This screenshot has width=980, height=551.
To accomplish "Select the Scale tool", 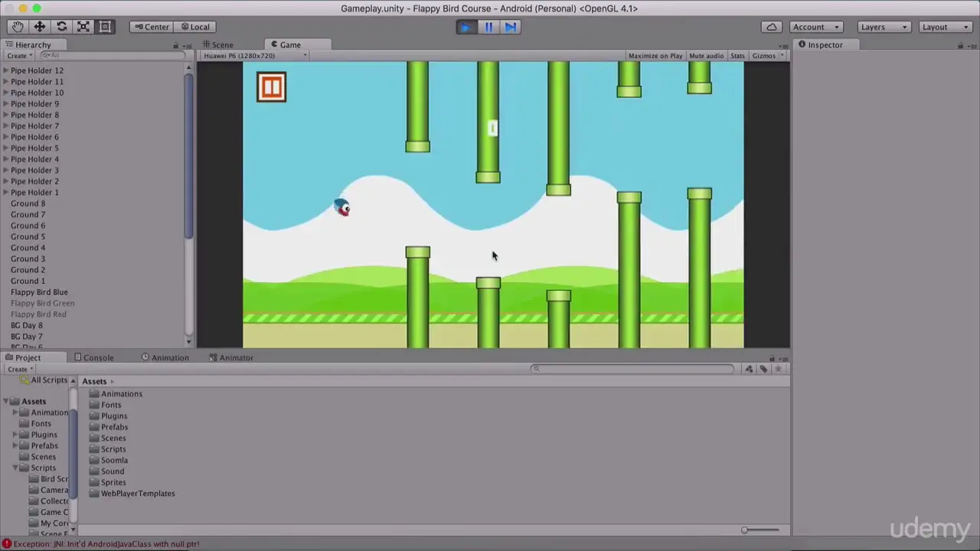I will [83, 27].
